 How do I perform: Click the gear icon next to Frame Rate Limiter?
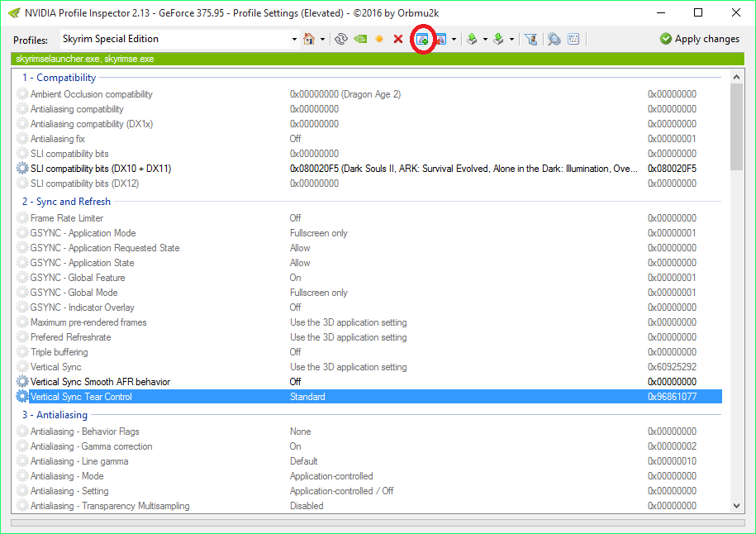click(22, 218)
